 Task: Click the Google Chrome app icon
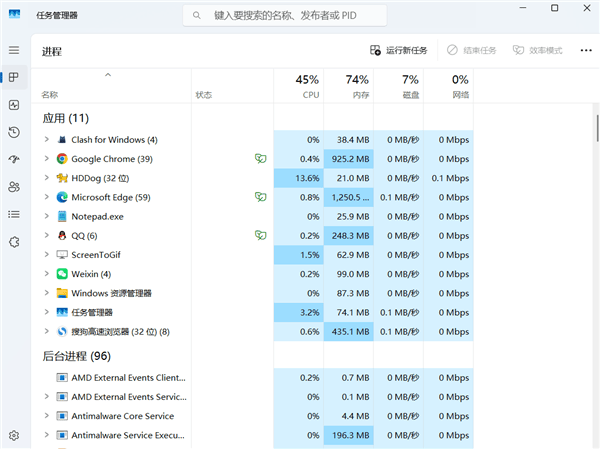[62, 159]
